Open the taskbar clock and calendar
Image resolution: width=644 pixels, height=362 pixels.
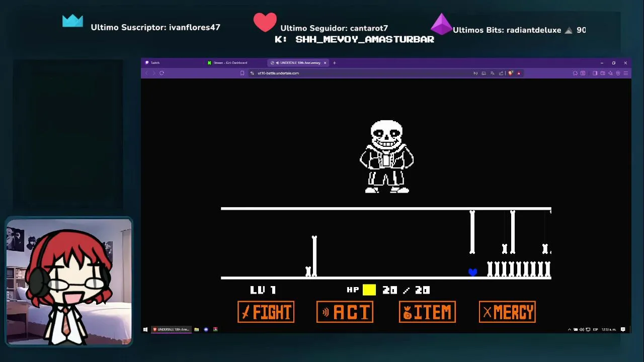coord(609,329)
